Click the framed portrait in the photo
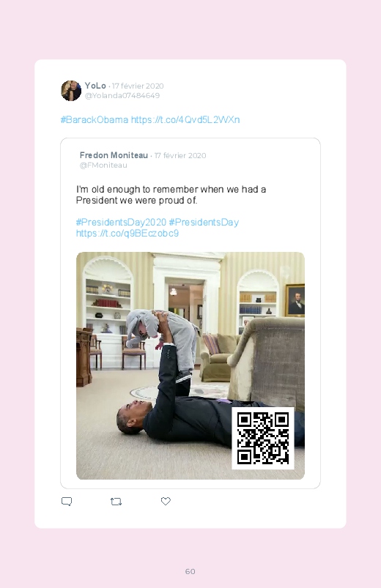 click(295, 300)
